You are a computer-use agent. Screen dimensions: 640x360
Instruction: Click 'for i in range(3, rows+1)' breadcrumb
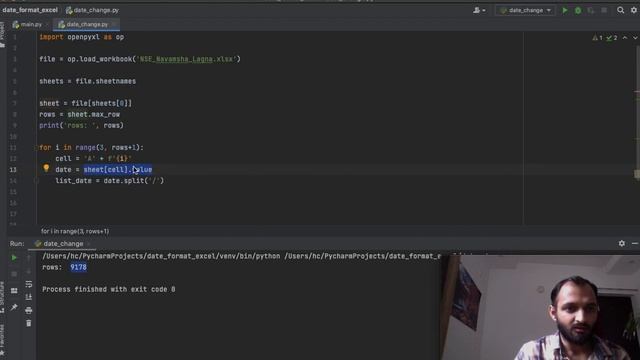click(x=75, y=231)
